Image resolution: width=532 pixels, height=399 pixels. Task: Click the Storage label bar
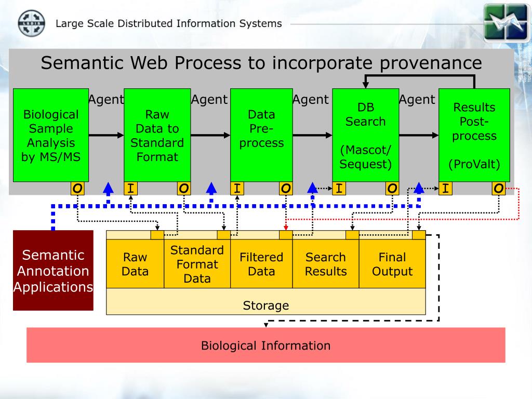266,302
